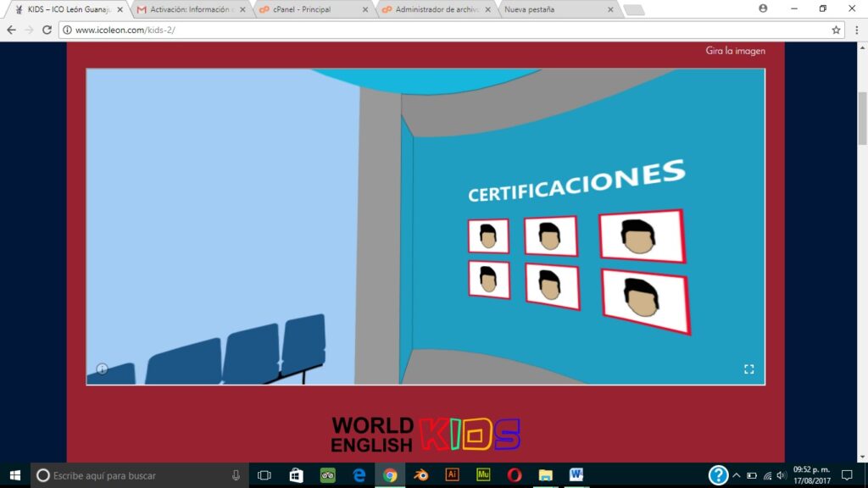The height and width of the screenshot is (488, 868).
Task: Click the address bar showing www.icoleon.com/kids-2/
Action: tap(424, 30)
